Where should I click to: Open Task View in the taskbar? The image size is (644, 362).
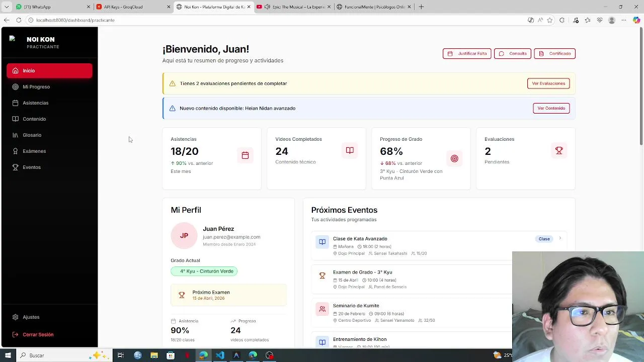(x=121, y=355)
